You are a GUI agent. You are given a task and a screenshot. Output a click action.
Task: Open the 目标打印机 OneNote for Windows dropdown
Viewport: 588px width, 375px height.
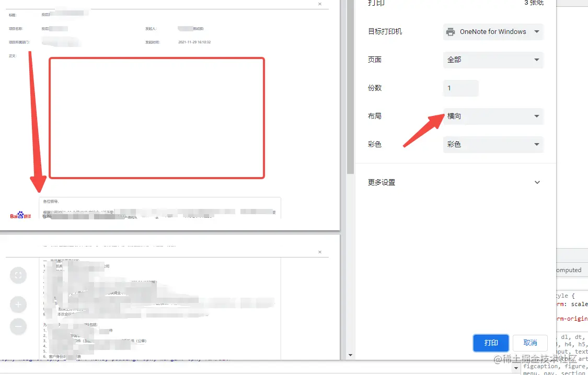[x=493, y=32]
